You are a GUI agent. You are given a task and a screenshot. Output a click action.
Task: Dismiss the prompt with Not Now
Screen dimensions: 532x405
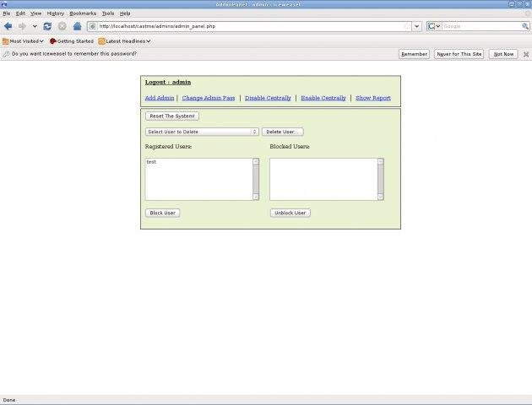(x=503, y=54)
